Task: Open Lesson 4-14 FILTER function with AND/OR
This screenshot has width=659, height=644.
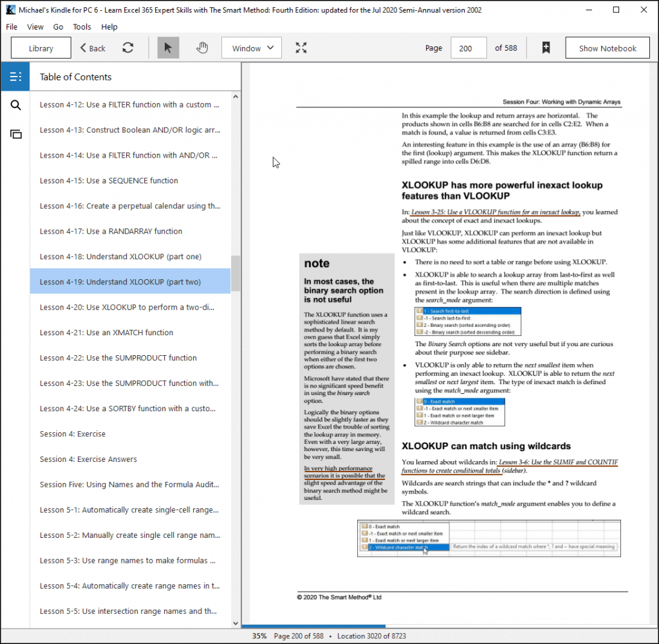Action: click(x=130, y=156)
